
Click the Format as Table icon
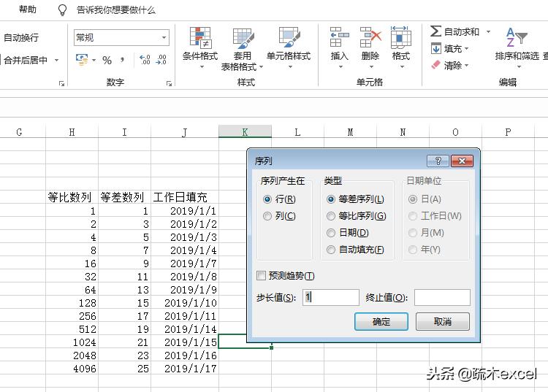(x=243, y=38)
